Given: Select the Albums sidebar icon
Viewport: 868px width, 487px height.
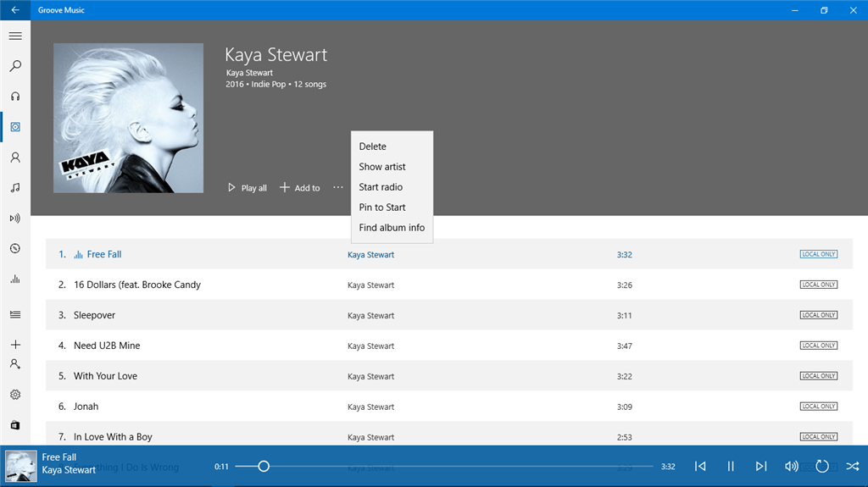Looking at the screenshot, I should click(x=15, y=127).
